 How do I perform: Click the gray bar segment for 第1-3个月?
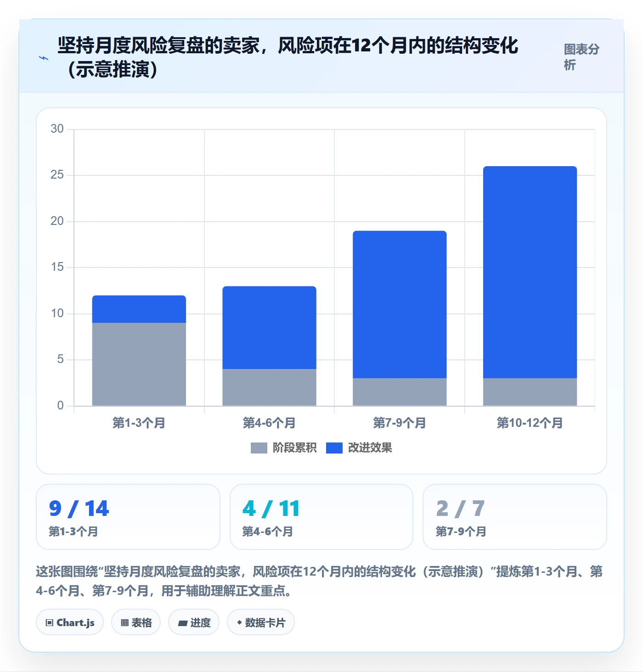tap(139, 364)
